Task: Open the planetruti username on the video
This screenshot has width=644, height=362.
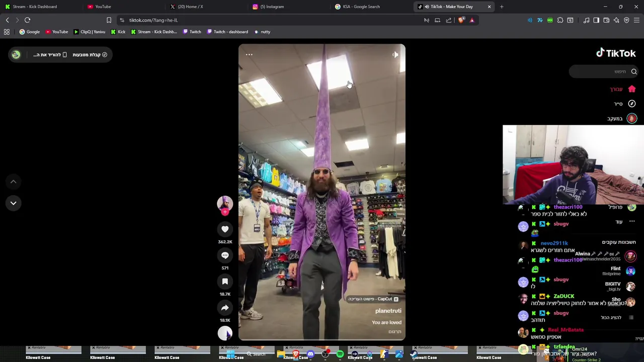Action: coord(388,311)
